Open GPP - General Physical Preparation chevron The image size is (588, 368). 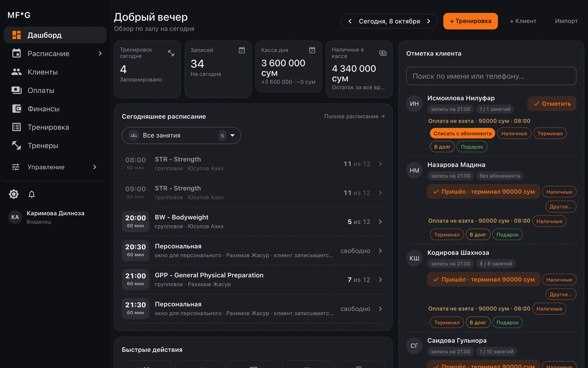pos(380,280)
